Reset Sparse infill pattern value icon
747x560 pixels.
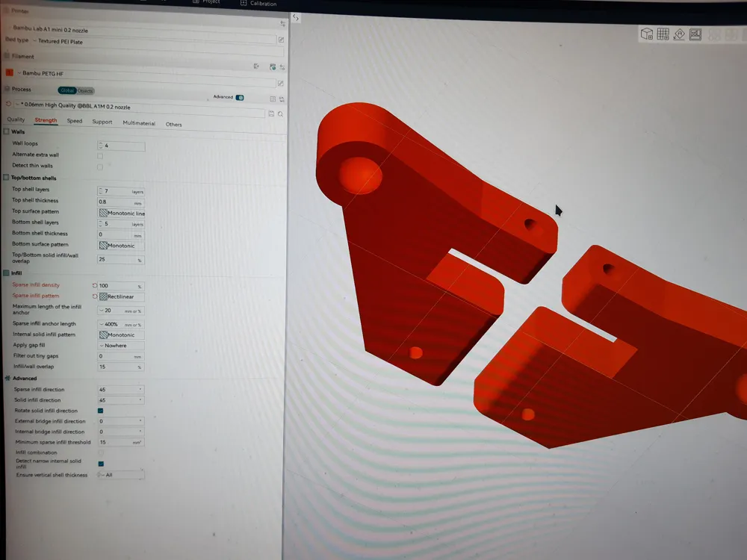point(95,296)
